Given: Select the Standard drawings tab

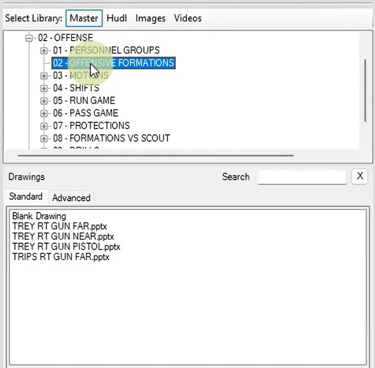Looking at the screenshot, I should click(x=26, y=196).
